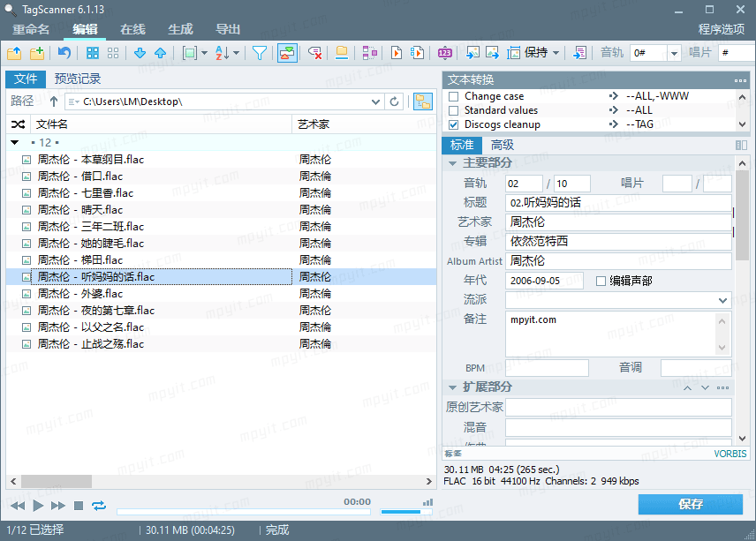Click the undo arrow toolbar icon
This screenshot has width=756, height=541.
click(64, 52)
